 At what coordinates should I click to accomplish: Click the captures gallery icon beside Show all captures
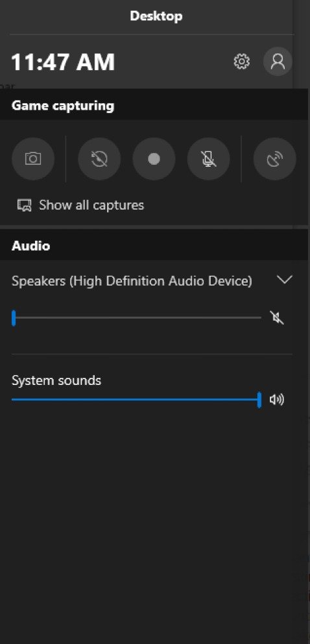click(24, 205)
